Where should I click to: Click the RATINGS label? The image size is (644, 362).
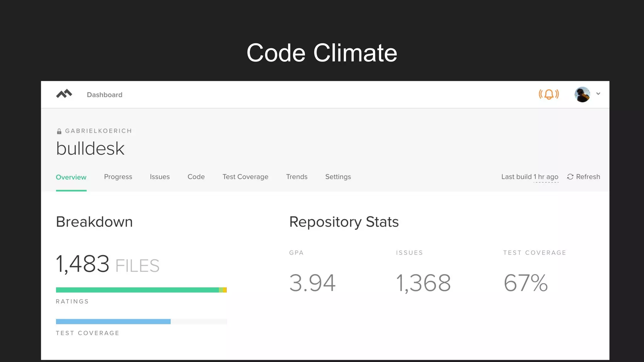[x=72, y=301]
